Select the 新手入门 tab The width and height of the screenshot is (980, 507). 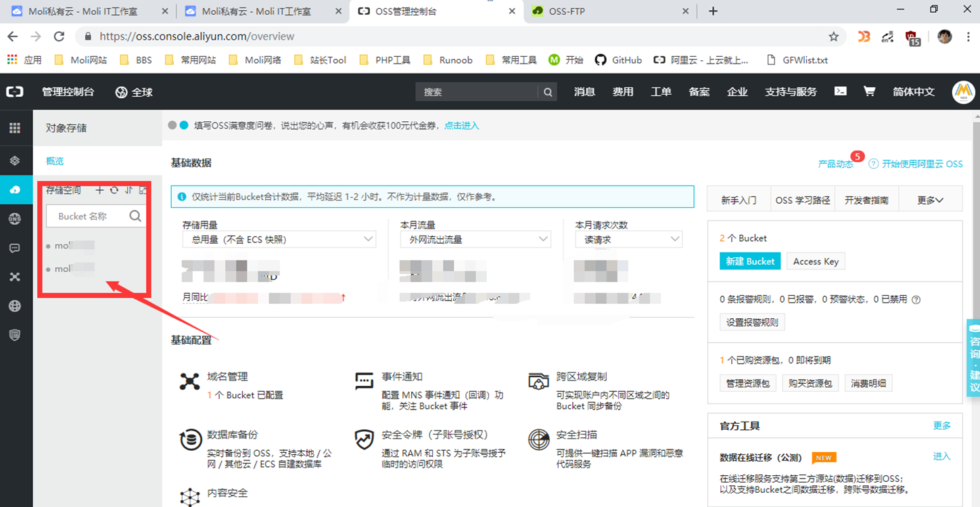(739, 200)
